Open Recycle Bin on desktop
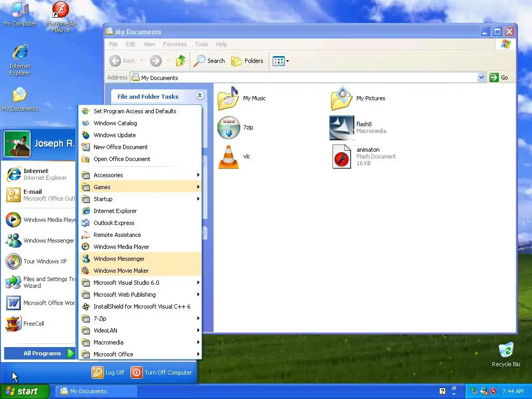This screenshot has width=532, height=399. point(506,354)
